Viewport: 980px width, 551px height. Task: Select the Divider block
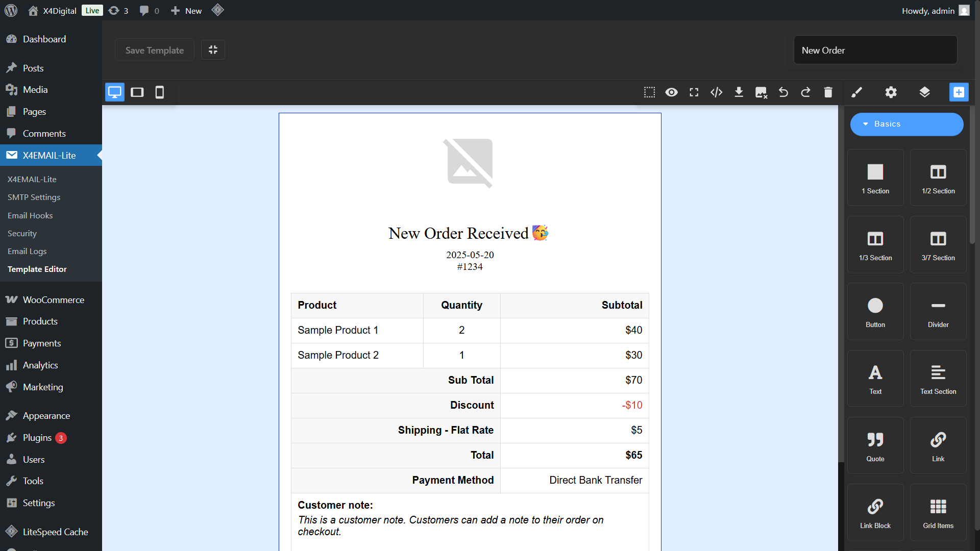pos(938,312)
